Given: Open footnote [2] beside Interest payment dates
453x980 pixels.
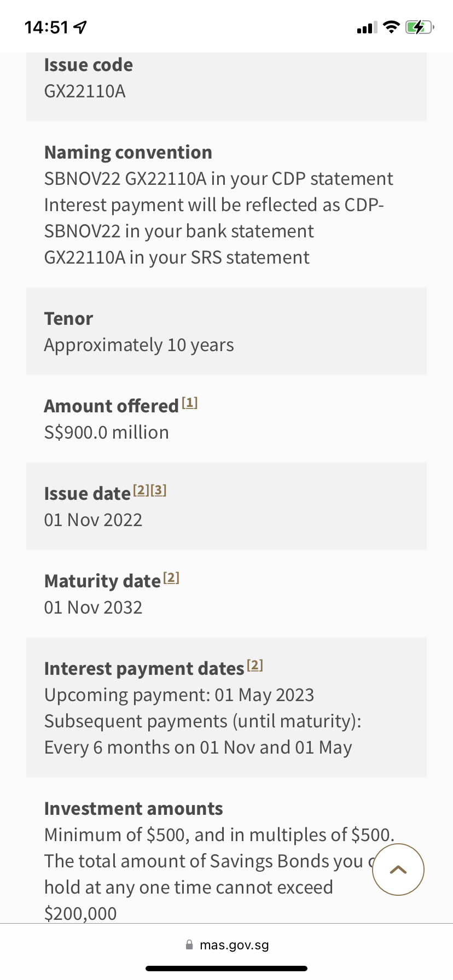Looking at the screenshot, I should (x=255, y=665).
